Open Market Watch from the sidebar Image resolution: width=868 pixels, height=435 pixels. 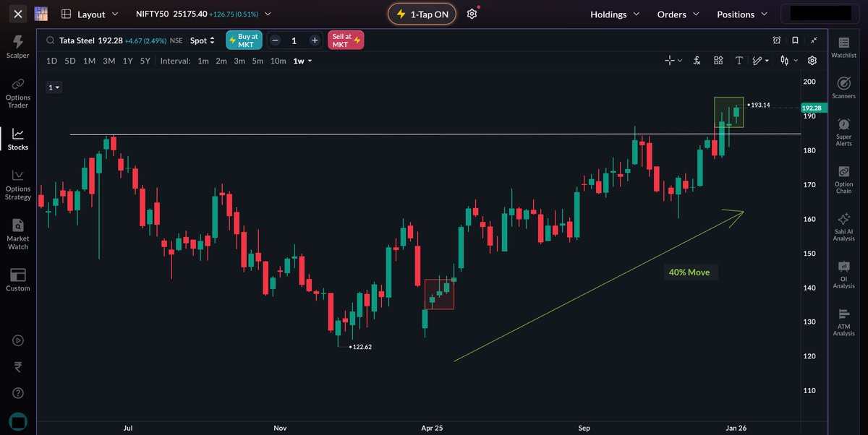18,234
